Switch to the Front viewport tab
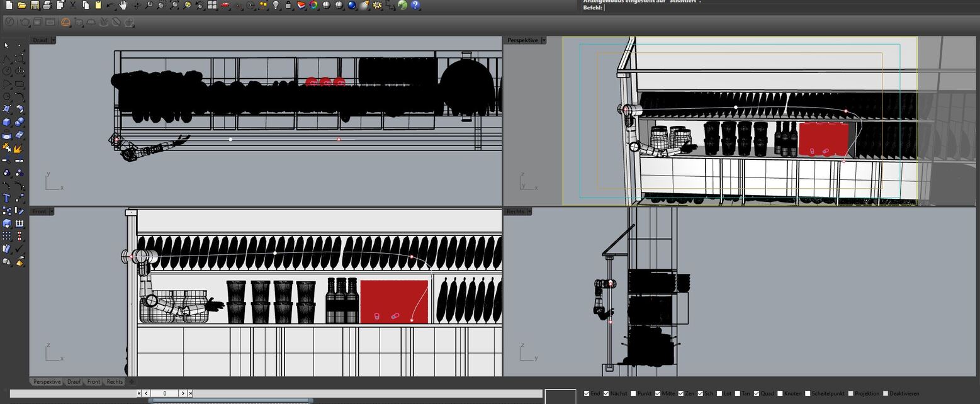 [93, 382]
